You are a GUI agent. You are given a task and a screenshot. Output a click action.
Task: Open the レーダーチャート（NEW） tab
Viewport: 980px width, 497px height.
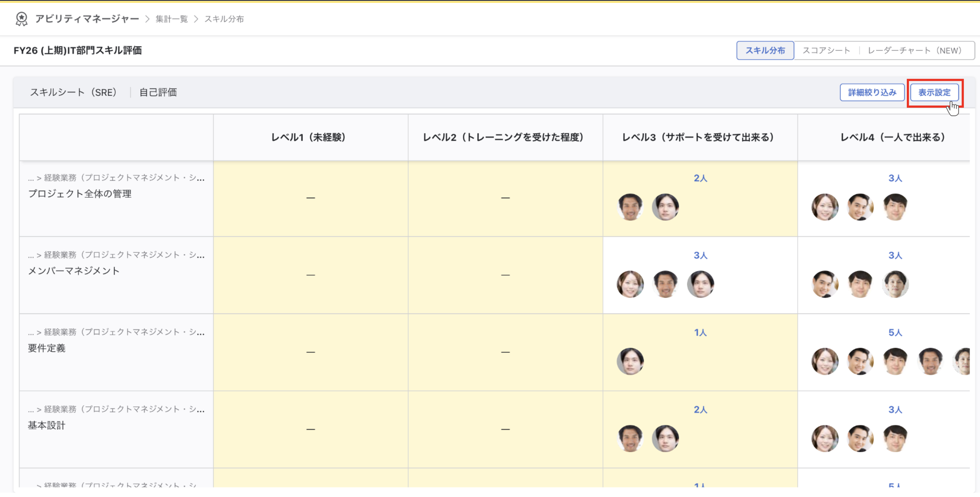[916, 50]
